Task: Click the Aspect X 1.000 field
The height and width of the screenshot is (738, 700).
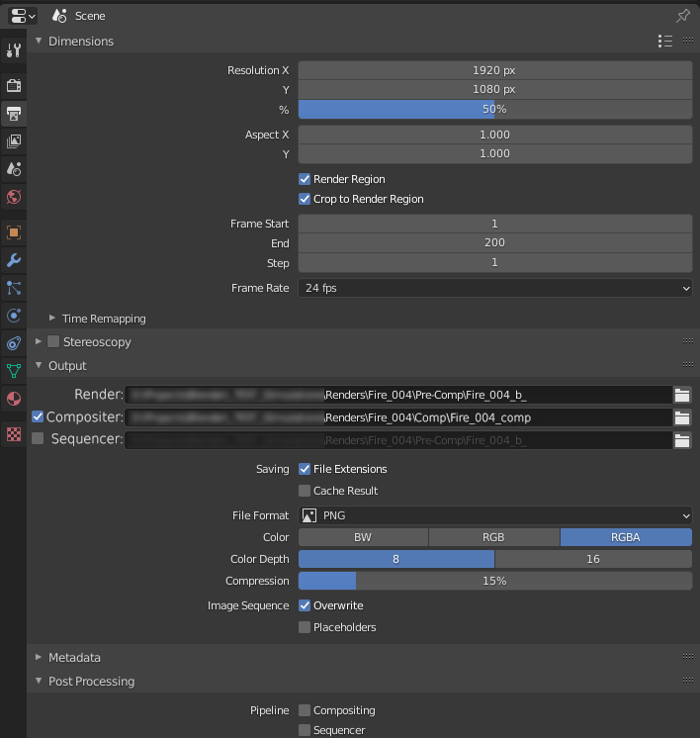Action: (495, 135)
